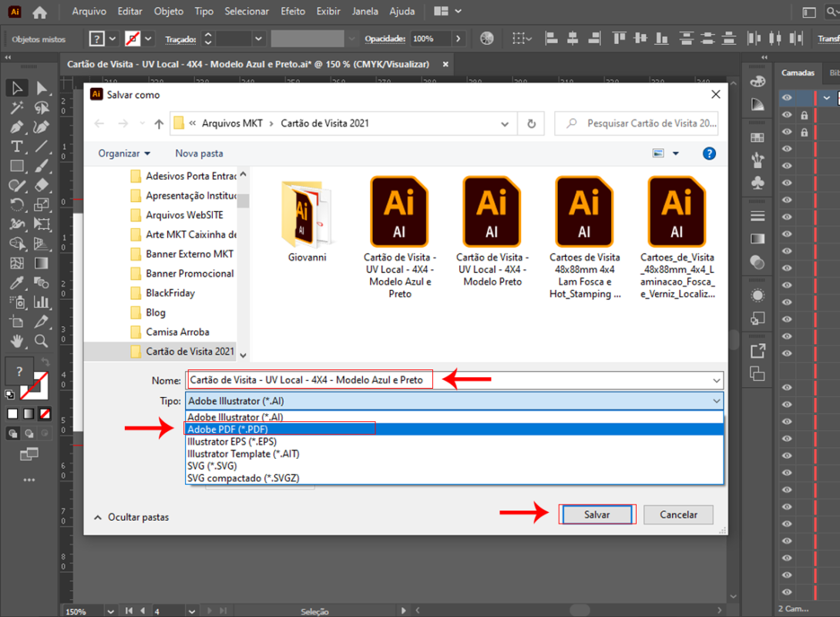Open the view options dropdown arrow

pos(676,153)
